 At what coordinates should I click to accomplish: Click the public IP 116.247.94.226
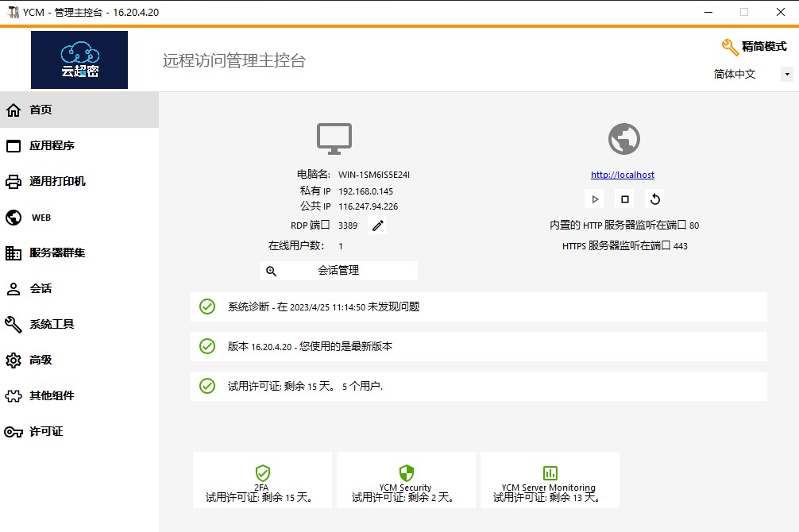click(369, 206)
